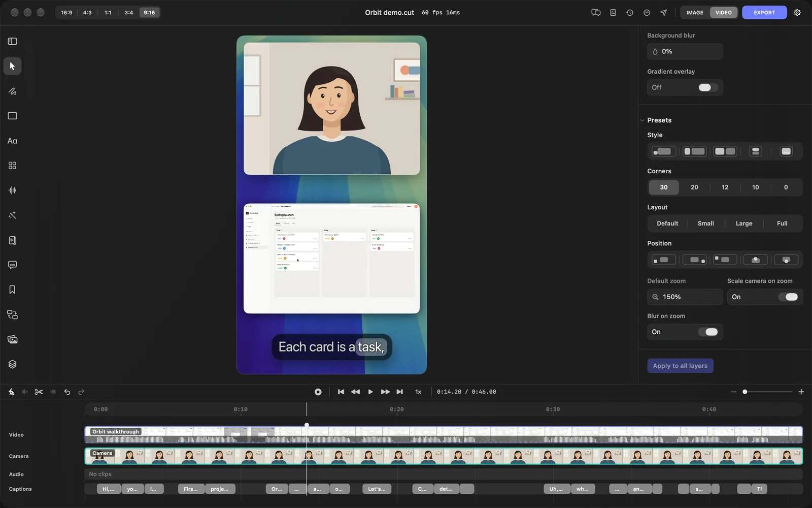Choose the pen drawing tool

pyautogui.click(x=13, y=91)
